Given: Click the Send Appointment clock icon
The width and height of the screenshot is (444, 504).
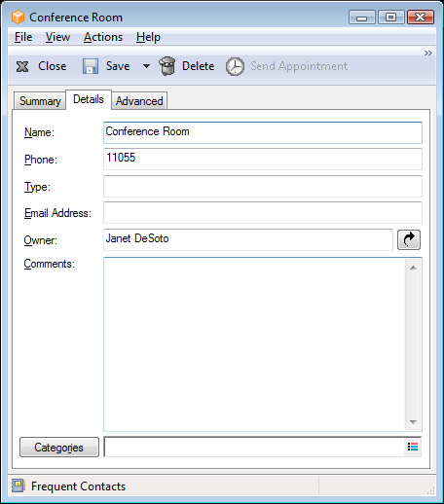Looking at the screenshot, I should (x=235, y=67).
